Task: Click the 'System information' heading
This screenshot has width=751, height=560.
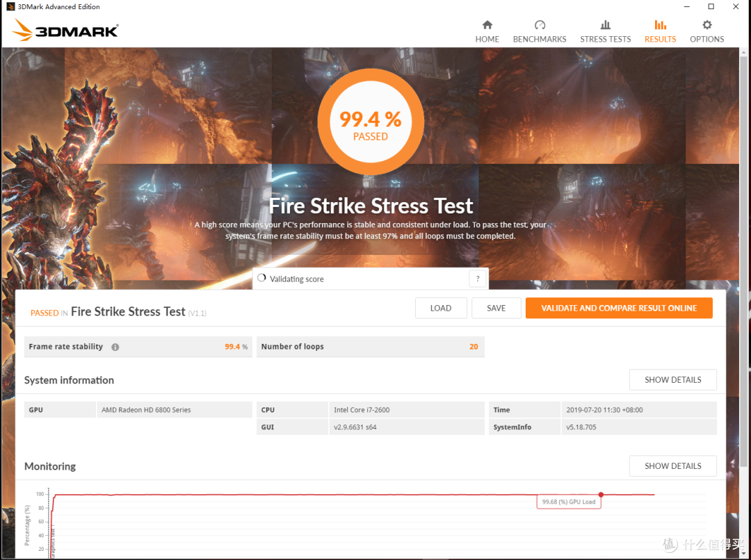Action: coord(69,380)
